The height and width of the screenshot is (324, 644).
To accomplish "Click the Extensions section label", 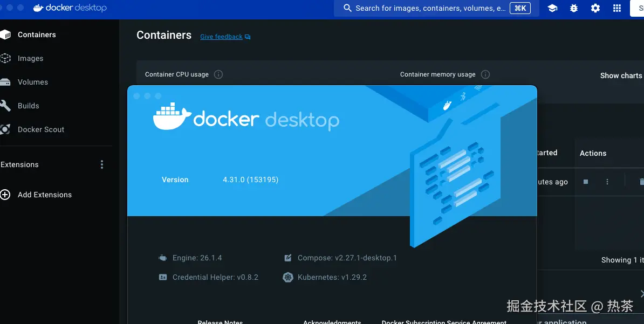I will click(x=19, y=164).
